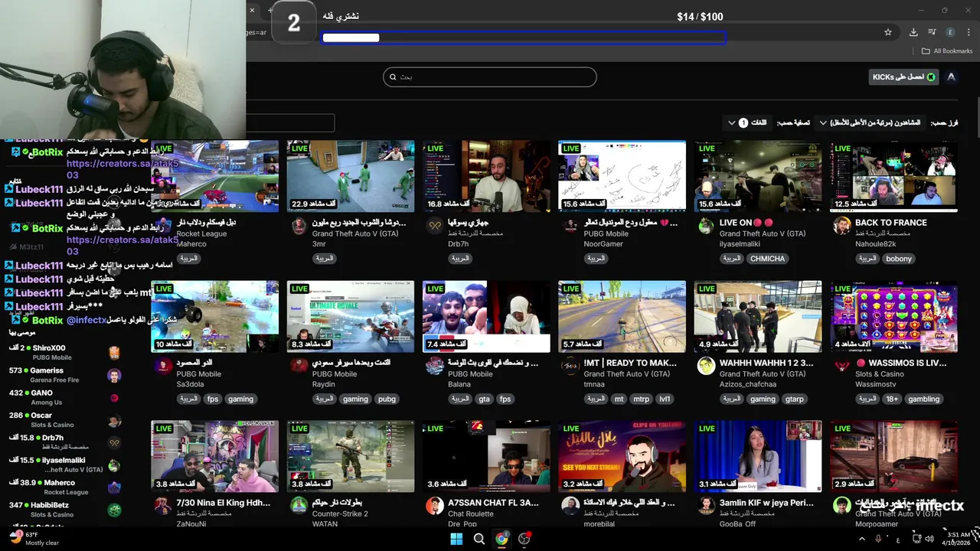Screen dimensions: 980x551
Task: Click the A7SSAN CHAT FL stream title
Action: [x=493, y=503]
